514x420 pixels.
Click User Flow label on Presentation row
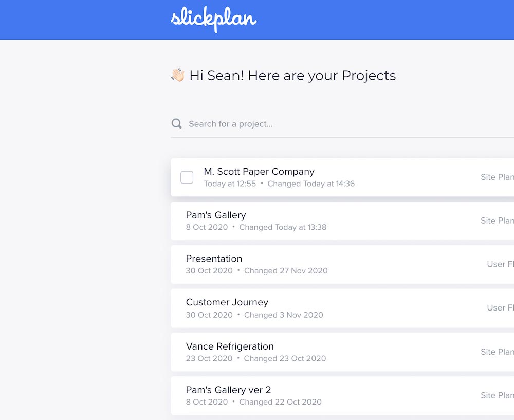pos(500,264)
